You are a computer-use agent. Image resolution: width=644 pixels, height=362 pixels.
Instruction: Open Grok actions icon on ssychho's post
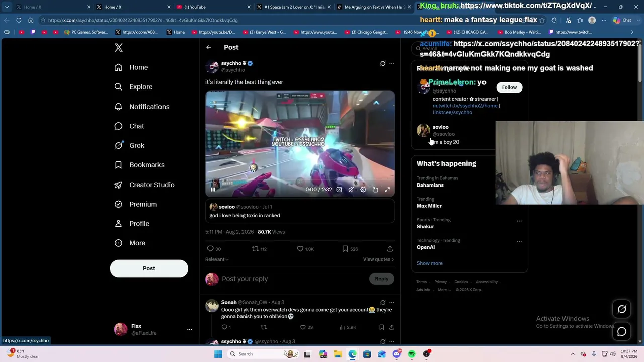(383, 63)
